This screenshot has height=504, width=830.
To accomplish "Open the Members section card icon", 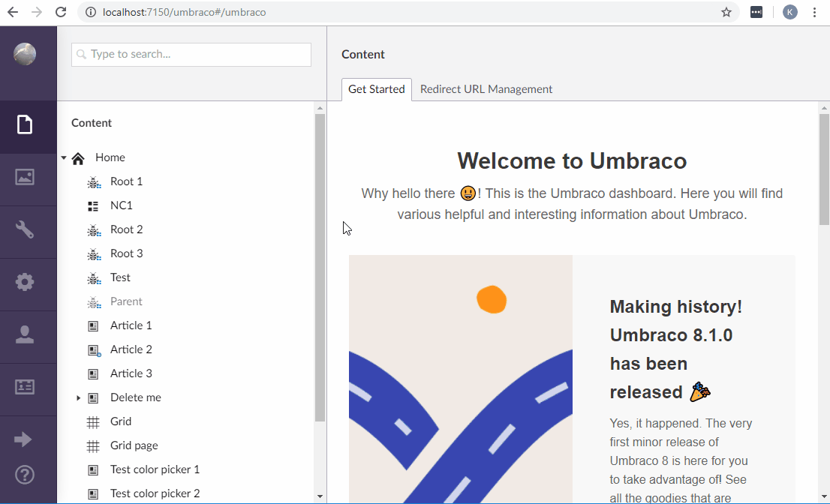I will point(25,386).
